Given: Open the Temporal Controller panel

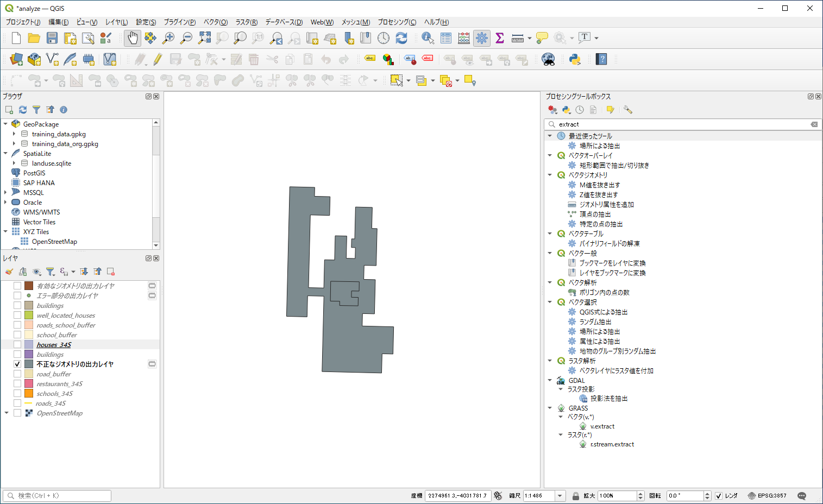Looking at the screenshot, I should pos(383,38).
